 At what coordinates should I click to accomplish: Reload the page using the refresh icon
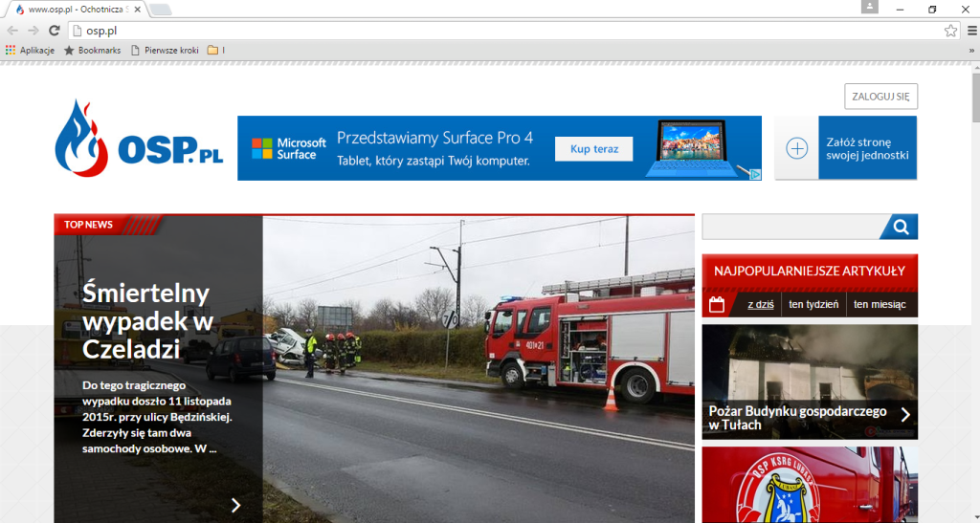55,31
